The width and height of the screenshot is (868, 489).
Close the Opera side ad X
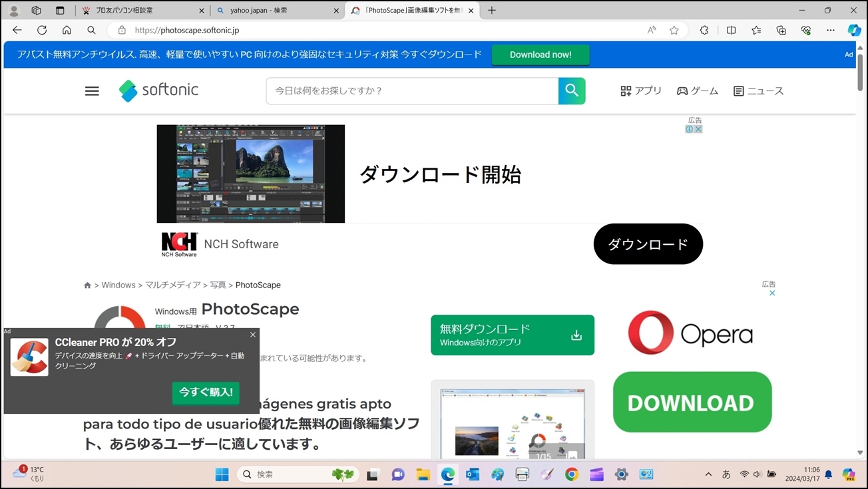tap(772, 293)
